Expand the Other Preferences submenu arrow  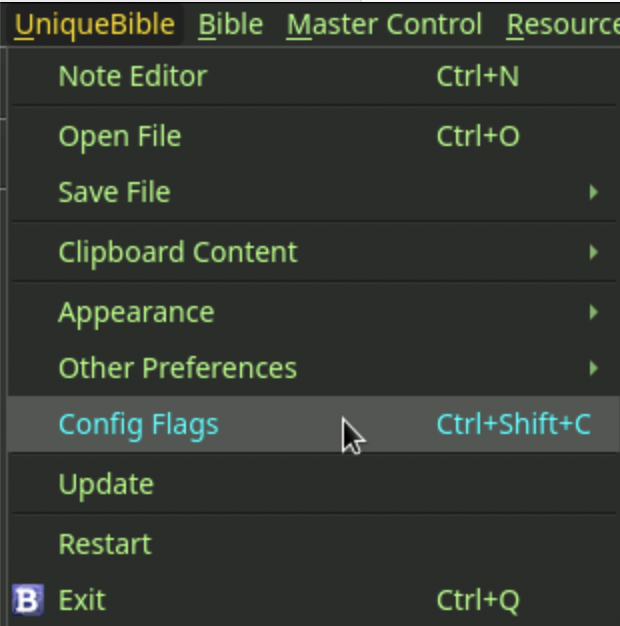click(594, 368)
